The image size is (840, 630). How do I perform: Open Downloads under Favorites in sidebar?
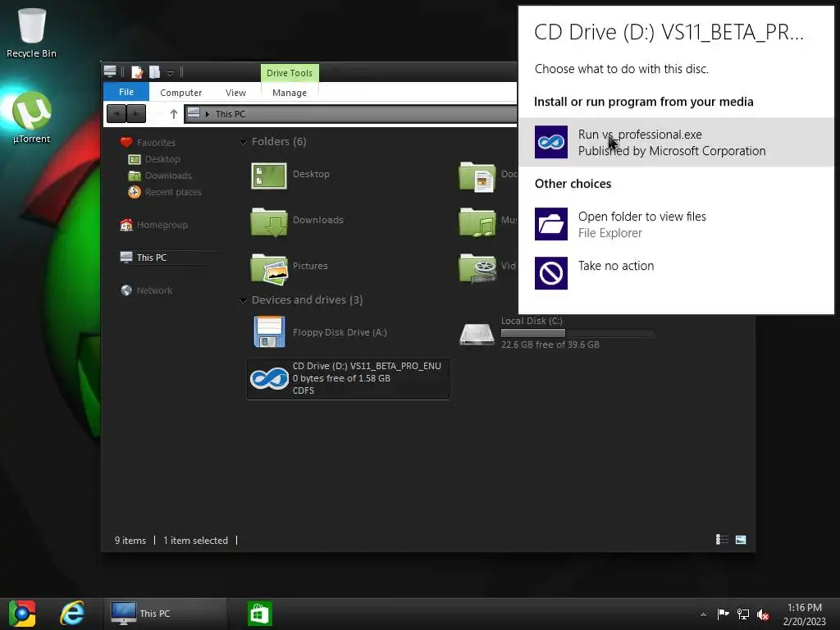(x=167, y=176)
